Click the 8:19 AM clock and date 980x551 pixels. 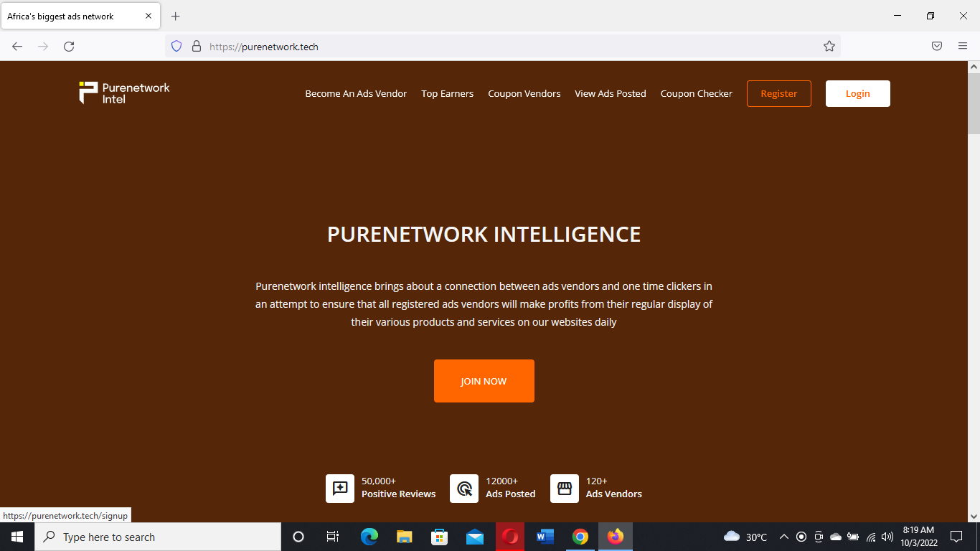point(919,537)
